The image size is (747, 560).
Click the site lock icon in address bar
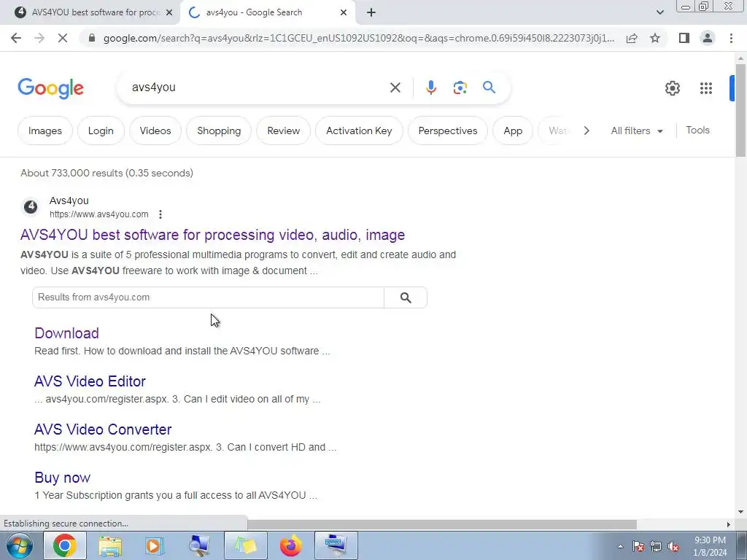point(92,38)
